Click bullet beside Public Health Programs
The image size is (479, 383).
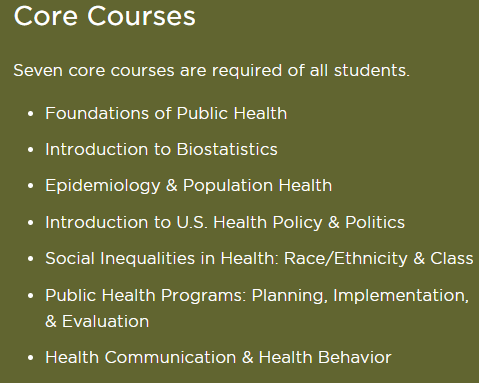point(31,295)
